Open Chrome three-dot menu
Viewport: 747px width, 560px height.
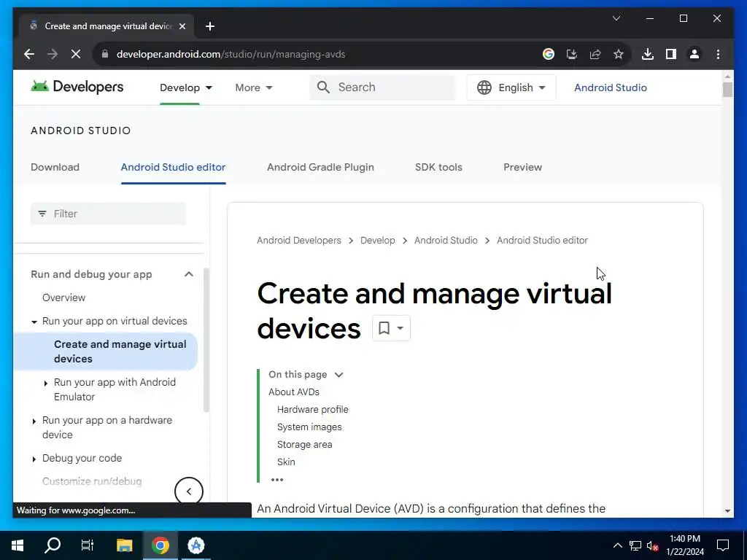pyautogui.click(x=718, y=54)
